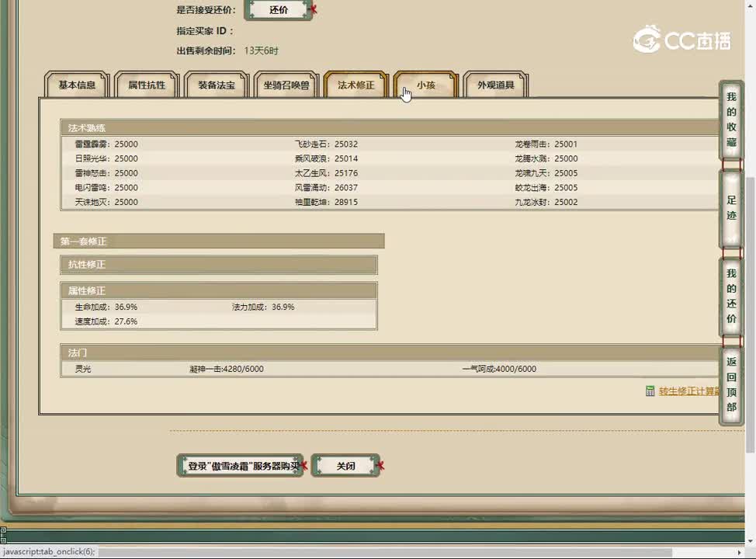Click the 法力加成: 36.9% value

[x=263, y=307]
